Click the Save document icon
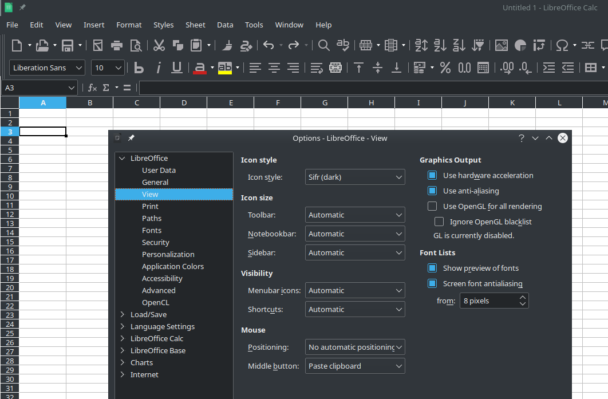608x399 pixels. 67,46
